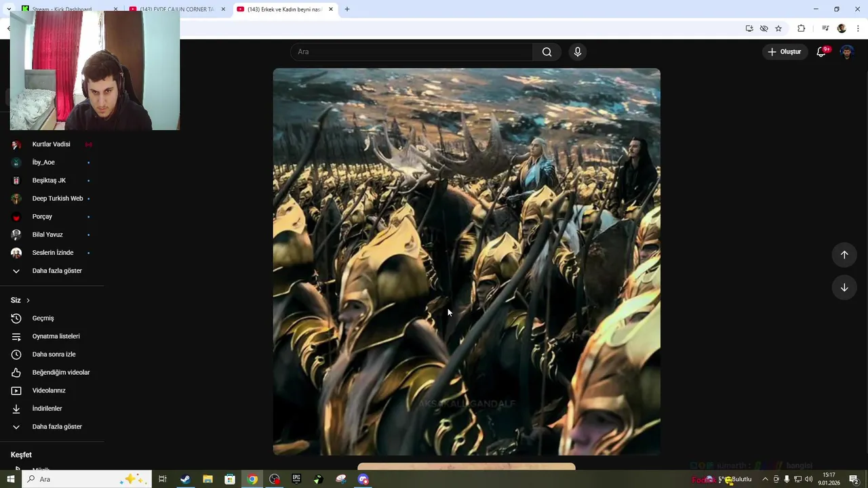Open Chrome extensions puzzle icon
The height and width of the screenshot is (488, 868).
(801, 28)
